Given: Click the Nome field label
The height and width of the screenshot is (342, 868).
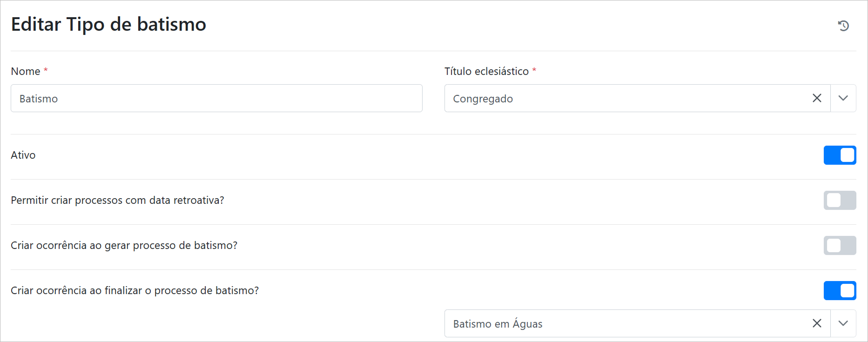Looking at the screenshot, I should click(x=26, y=71).
